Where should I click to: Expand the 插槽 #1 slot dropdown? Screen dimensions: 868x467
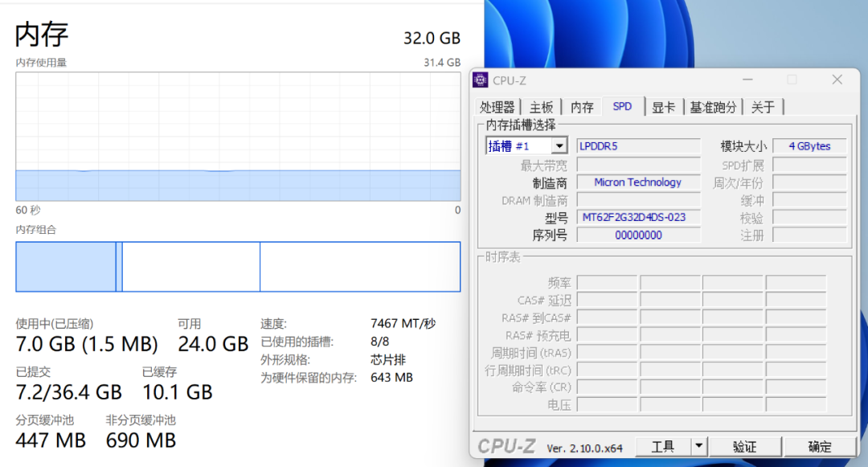point(559,146)
